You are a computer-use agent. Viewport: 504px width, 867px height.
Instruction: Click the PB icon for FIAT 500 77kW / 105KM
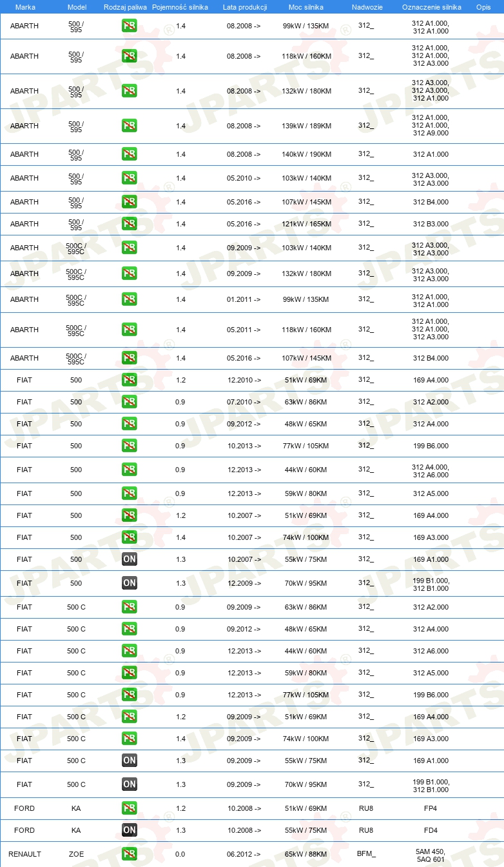click(x=130, y=446)
